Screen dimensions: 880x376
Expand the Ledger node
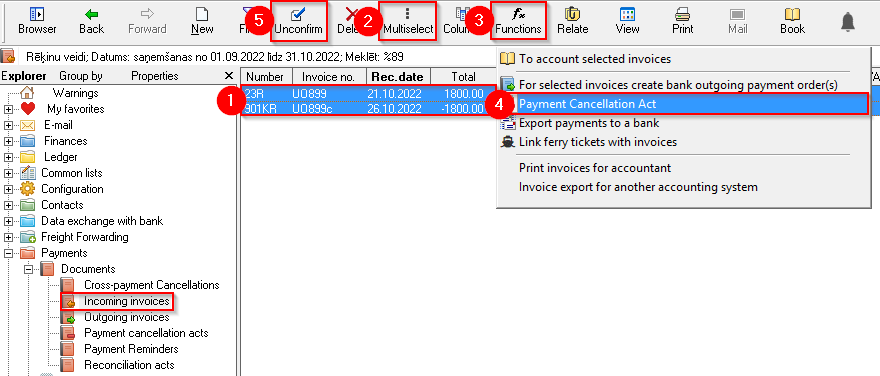tap(8, 157)
